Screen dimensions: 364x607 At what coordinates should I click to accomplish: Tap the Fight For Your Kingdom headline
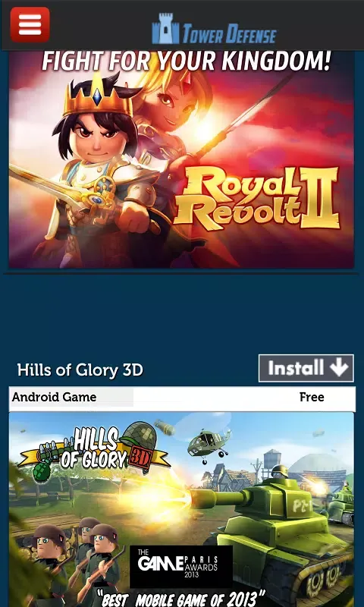coord(186,61)
